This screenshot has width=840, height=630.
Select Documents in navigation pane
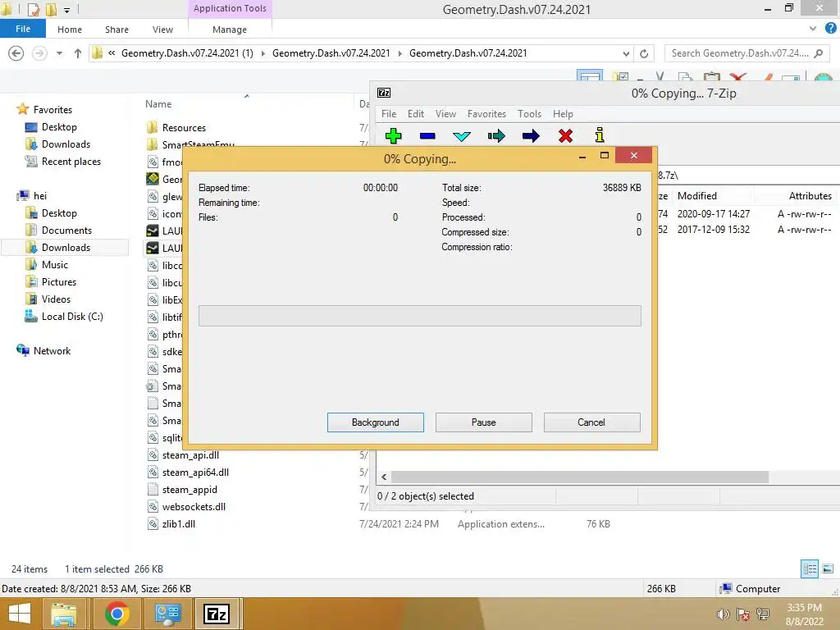66,231
